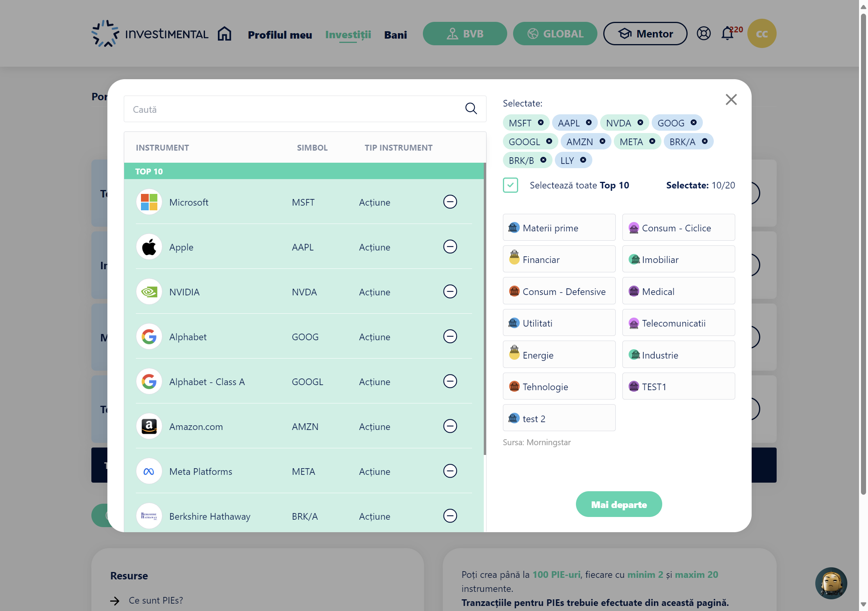This screenshot has height=611, width=868.
Task: Click the Mai departe button
Action: pos(618,504)
